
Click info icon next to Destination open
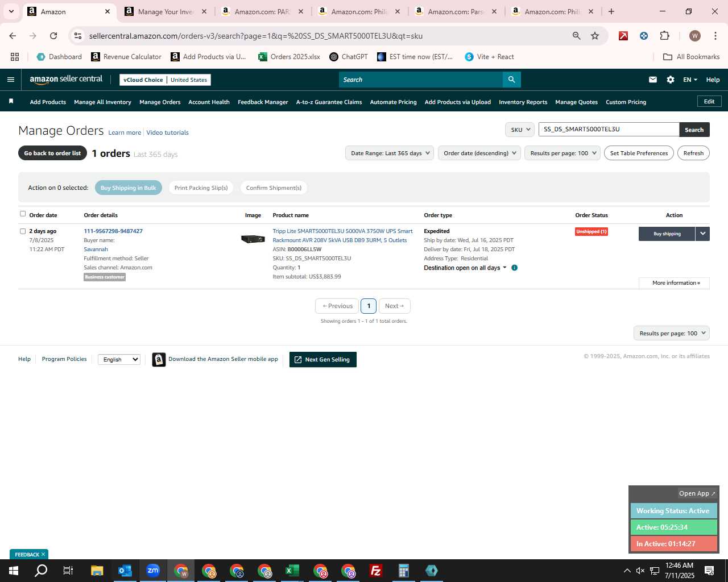tap(514, 268)
